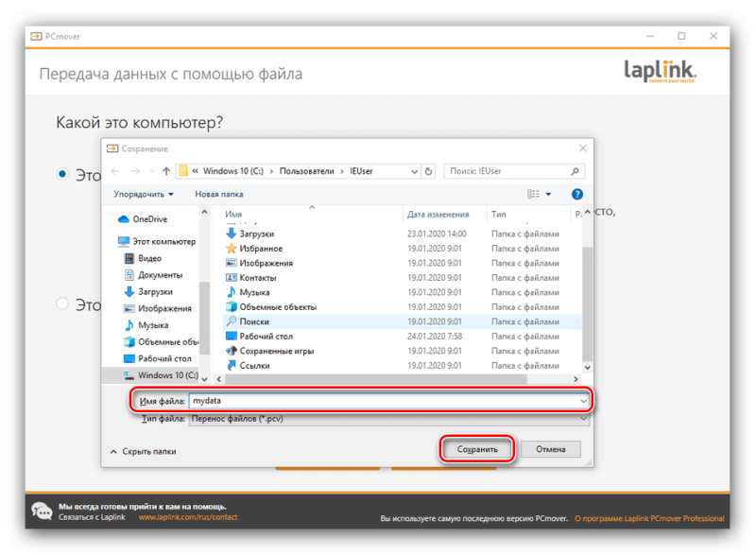Refresh the IEUser folder listing
Image resolution: width=756 pixels, height=555 pixels.
tap(428, 171)
